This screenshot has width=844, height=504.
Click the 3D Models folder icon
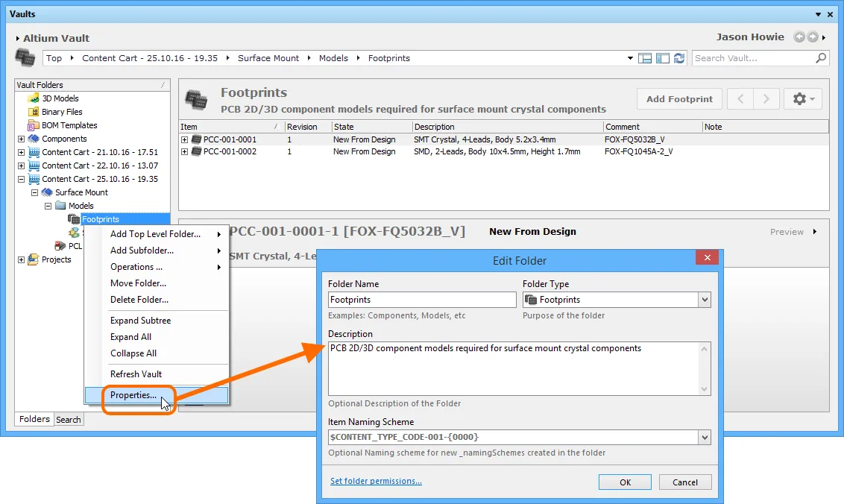(x=34, y=98)
